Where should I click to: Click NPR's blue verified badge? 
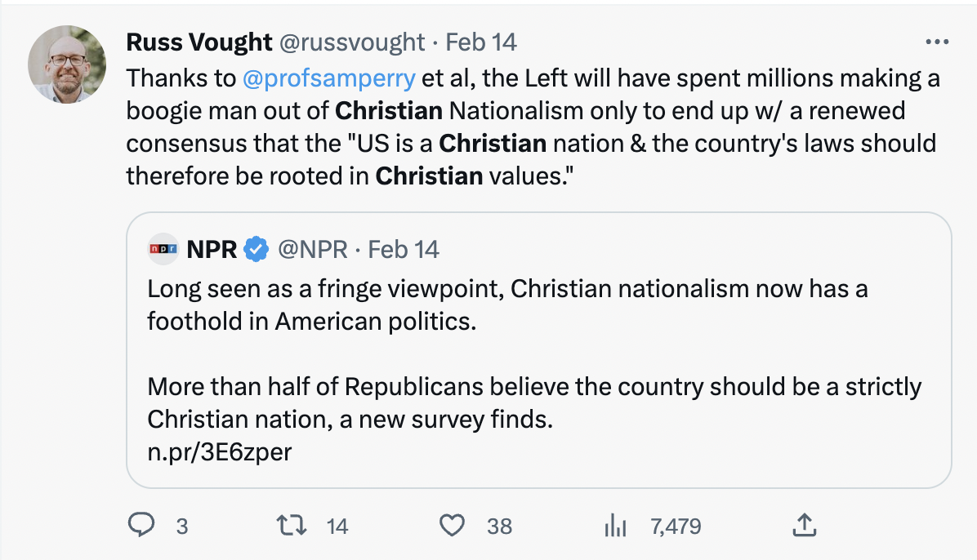point(257,249)
